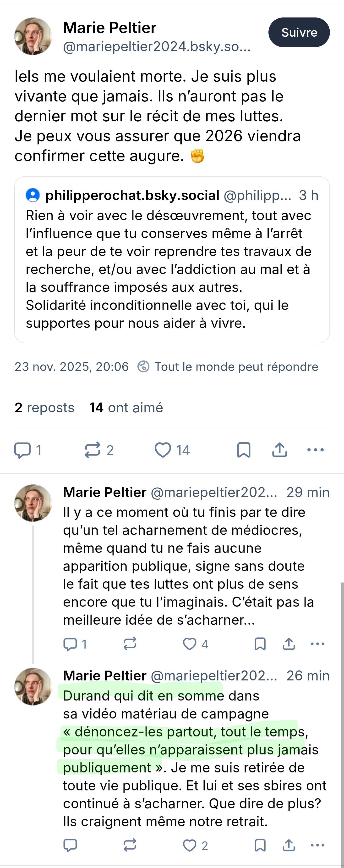Like the 29 min reply with 4 likes

click(x=190, y=644)
